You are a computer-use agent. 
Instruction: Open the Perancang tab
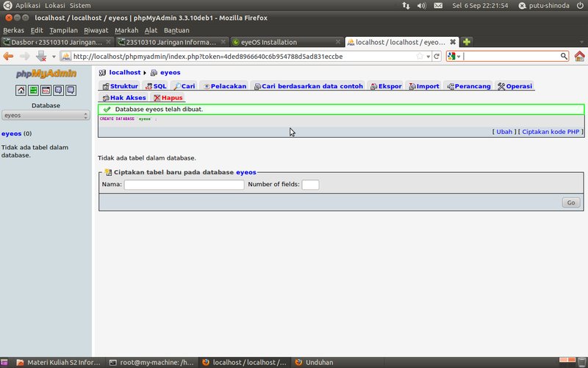(468, 86)
